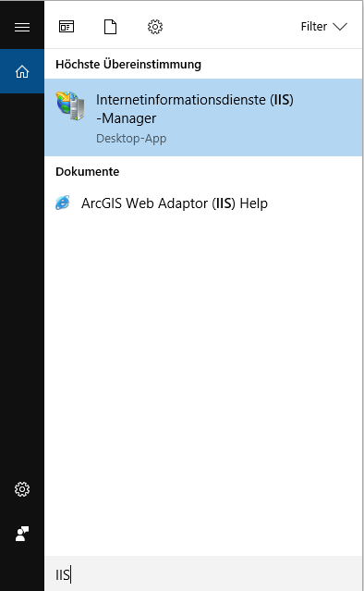Viewport: 364px width, 591px height.
Task: Click the search box containing IIS
Action: [x=203, y=574]
